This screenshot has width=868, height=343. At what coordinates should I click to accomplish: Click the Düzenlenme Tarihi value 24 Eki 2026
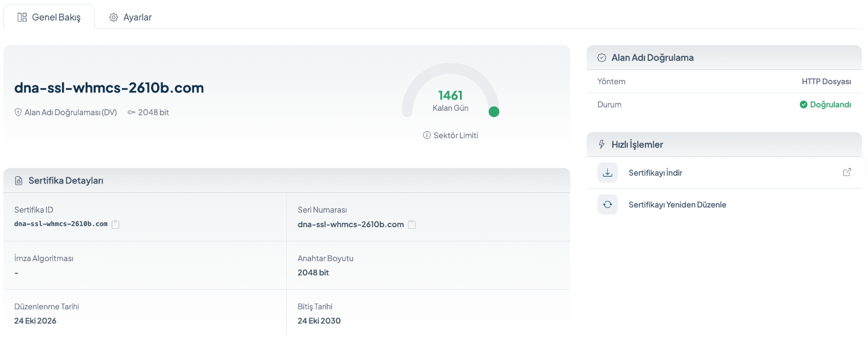pos(35,321)
